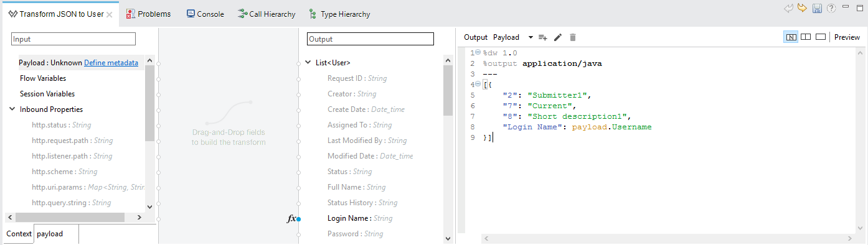Image resolution: width=868 pixels, height=245 pixels.
Task: Select Status : String output field
Action: (x=350, y=172)
